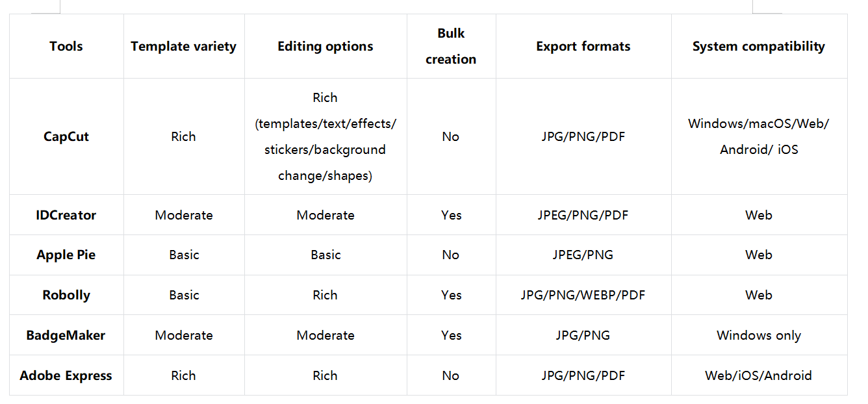
Task: Click the JPEG/PNG/PDF cell for IDCreator
Action: [583, 215]
